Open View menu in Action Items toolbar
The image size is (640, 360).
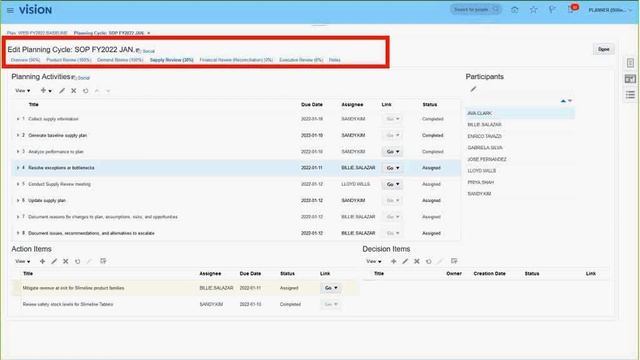pyautogui.click(x=22, y=261)
